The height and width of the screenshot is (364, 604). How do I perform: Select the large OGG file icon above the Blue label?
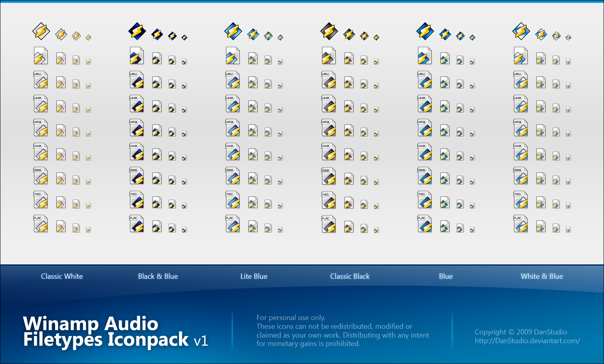click(x=425, y=176)
